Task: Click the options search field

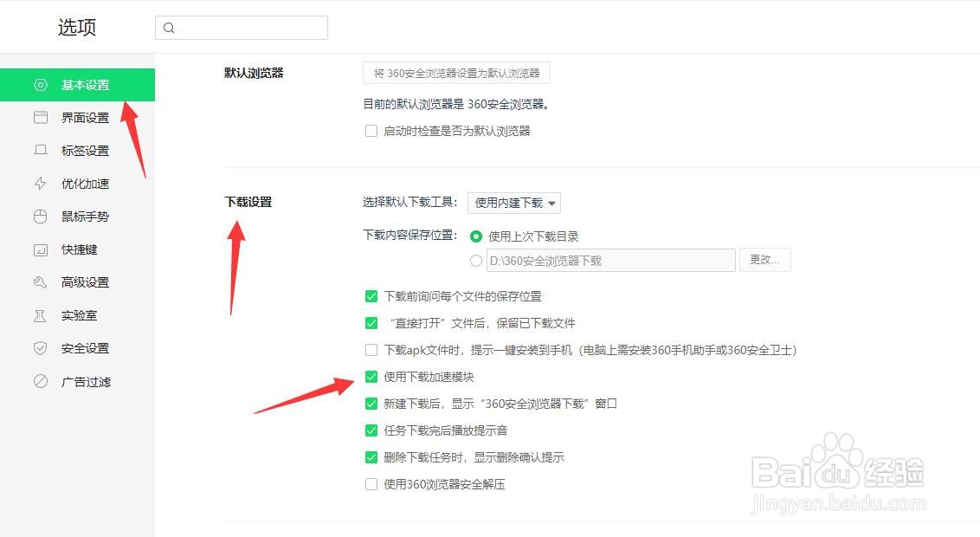Action: tap(242, 28)
